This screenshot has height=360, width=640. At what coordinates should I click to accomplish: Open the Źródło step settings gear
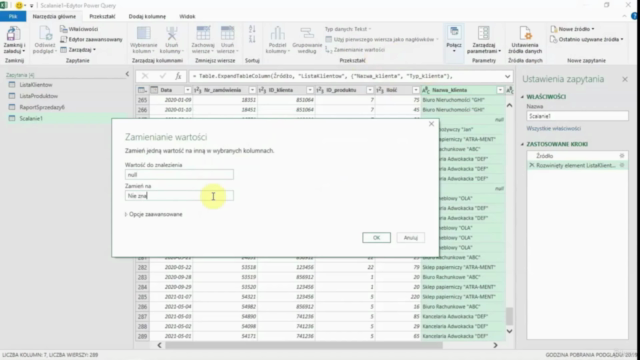pyautogui.click(x=622, y=156)
